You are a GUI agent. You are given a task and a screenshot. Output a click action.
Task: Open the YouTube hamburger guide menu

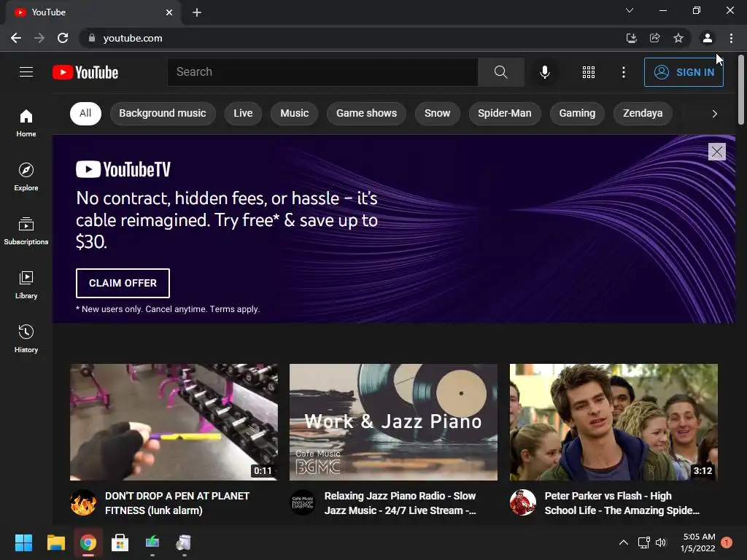click(26, 72)
